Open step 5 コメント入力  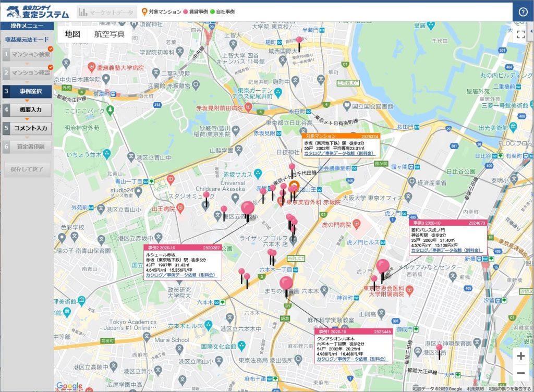[27, 128]
